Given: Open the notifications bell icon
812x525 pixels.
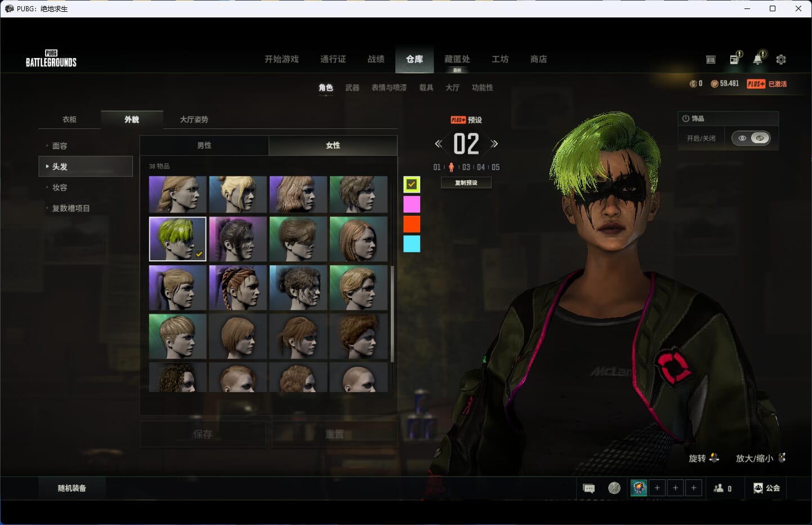Looking at the screenshot, I should 759,58.
